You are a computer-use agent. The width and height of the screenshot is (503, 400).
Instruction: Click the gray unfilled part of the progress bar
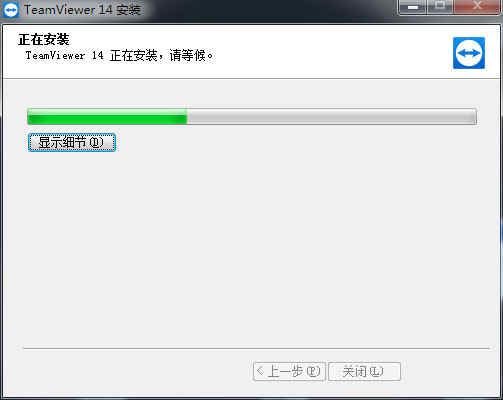point(332,117)
